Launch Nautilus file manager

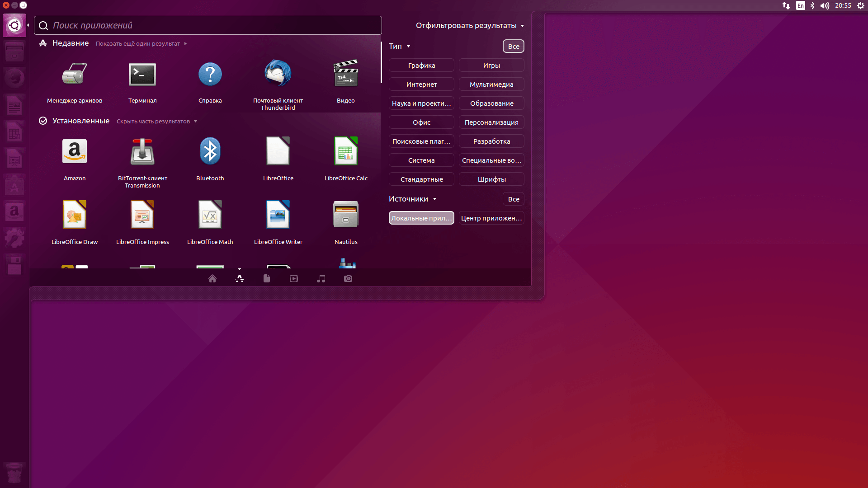(x=346, y=215)
